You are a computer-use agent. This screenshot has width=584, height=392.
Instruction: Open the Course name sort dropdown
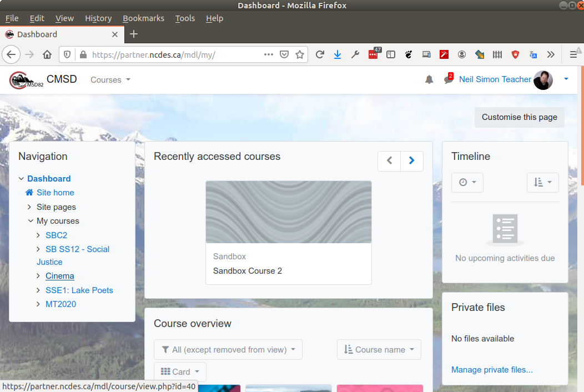click(x=379, y=349)
